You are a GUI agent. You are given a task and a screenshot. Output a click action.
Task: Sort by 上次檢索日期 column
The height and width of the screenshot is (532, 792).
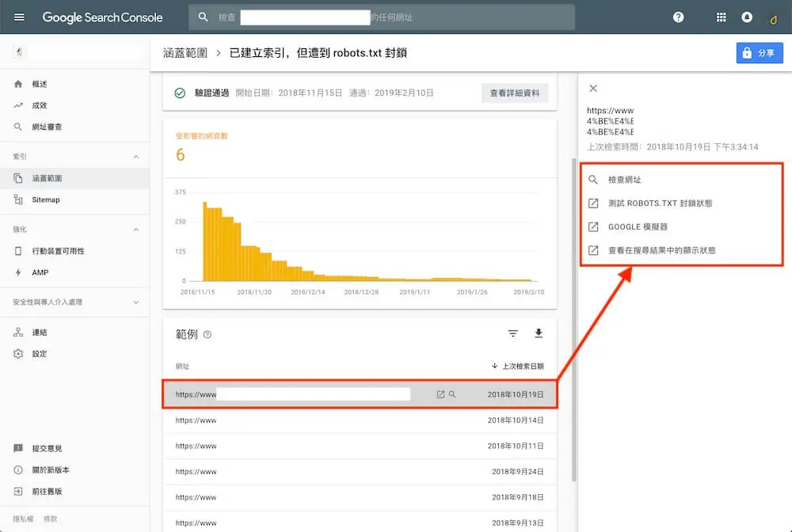(x=518, y=366)
